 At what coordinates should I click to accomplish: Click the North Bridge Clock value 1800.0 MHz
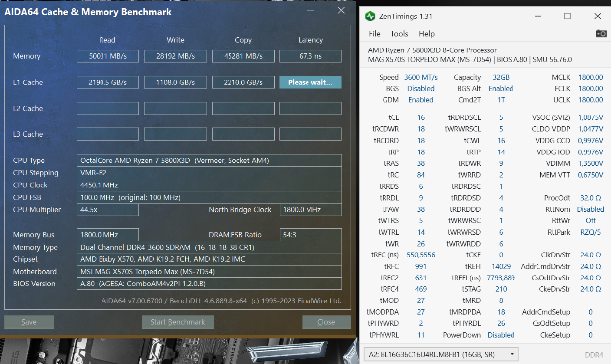(311, 210)
